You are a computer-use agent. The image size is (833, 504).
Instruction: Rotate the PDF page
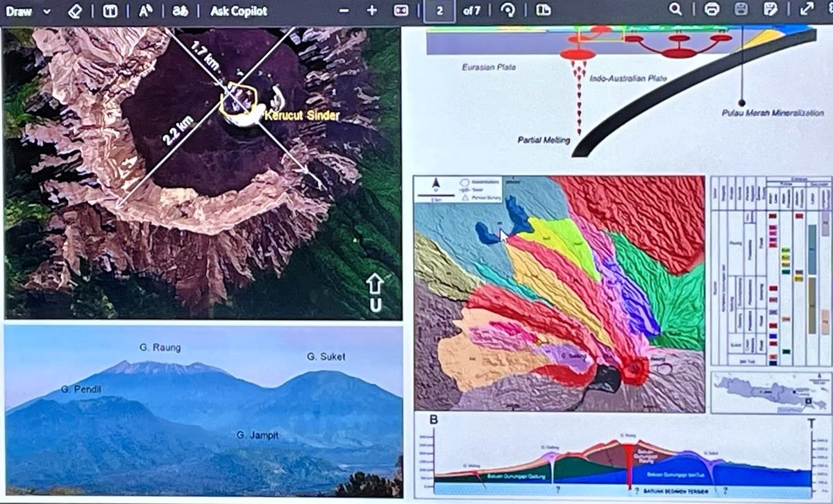(x=507, y=10)
